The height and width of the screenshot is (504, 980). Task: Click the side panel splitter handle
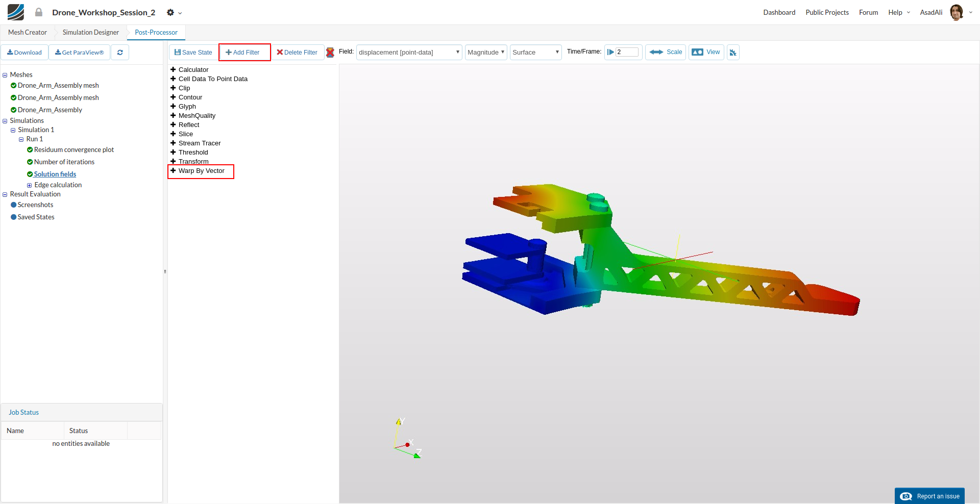click(165, 271)
